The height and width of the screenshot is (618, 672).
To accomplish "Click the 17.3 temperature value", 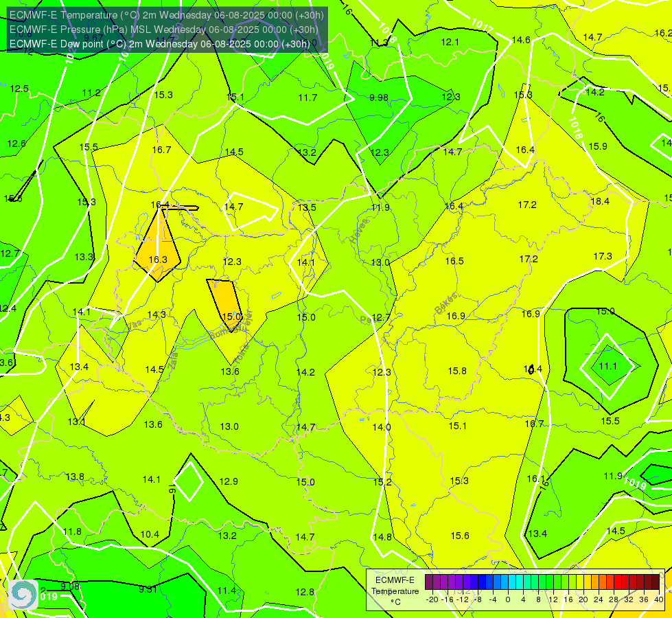I will [x=603, y=256].
